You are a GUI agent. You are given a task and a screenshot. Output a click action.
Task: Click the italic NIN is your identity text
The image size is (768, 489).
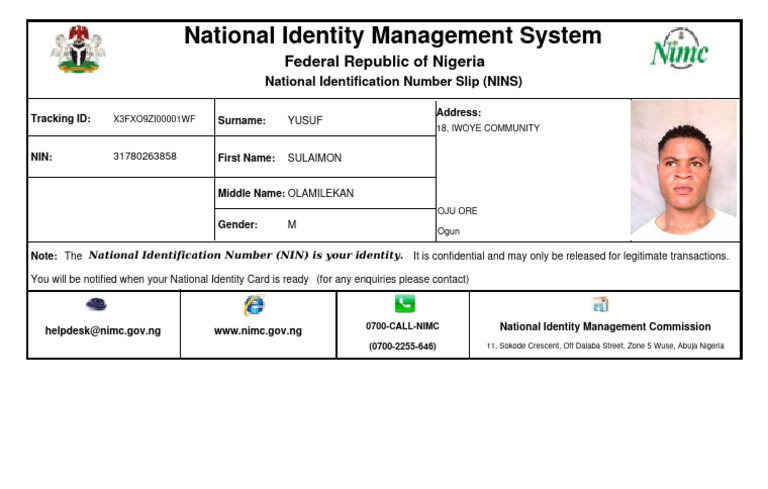coord(246,255)
